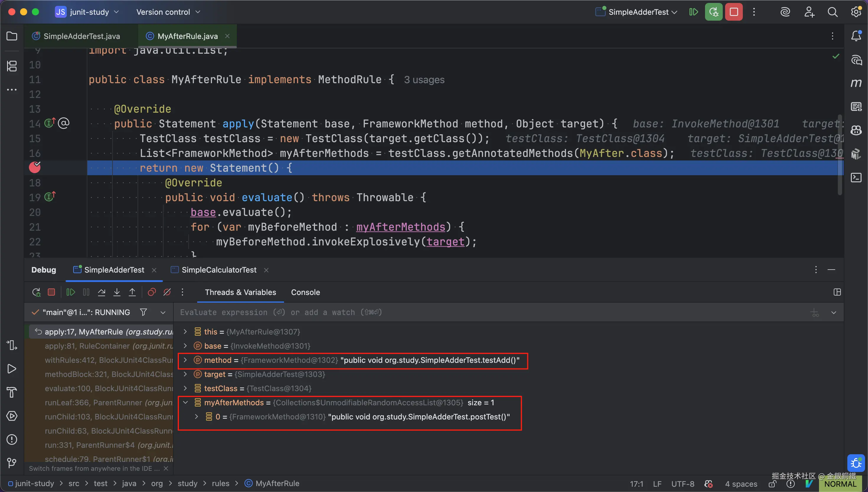Screen dimensions: 868x492
Task: Open the Maven tool window icon
Action: [x=856, y=83]
